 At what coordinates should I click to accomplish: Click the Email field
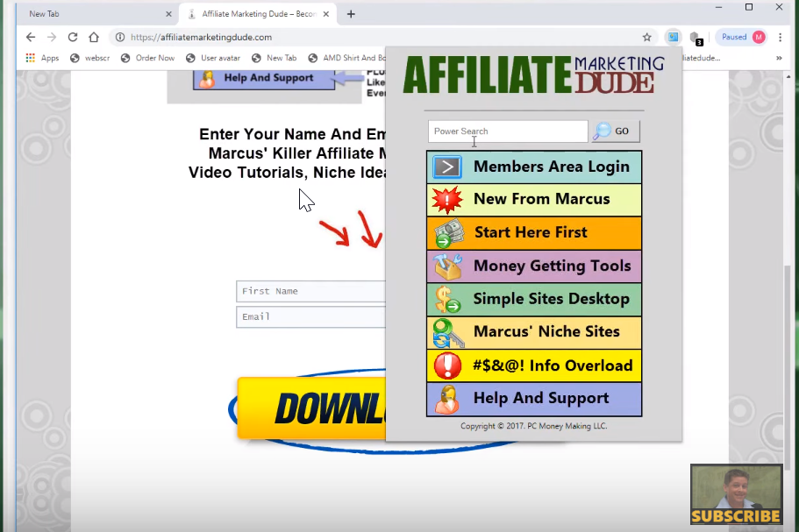(x=310, y=317)
